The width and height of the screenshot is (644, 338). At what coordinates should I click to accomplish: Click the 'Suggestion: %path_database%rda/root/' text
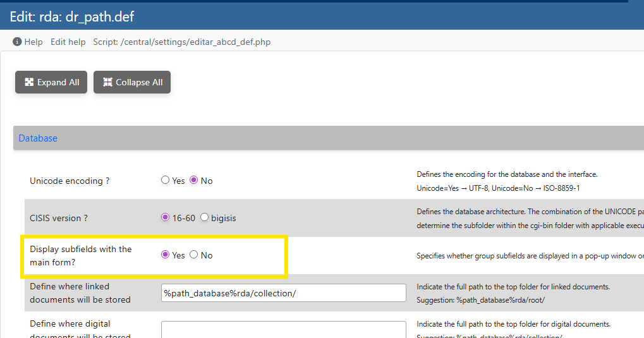click(480, 300)
